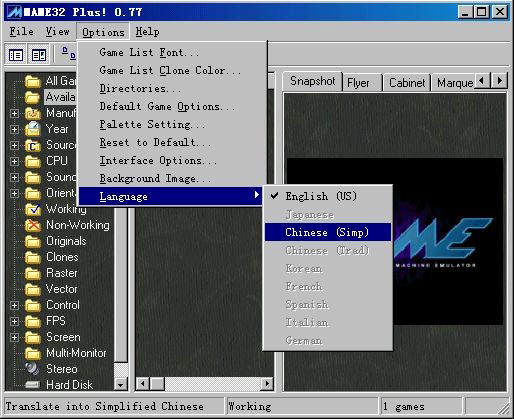The height and width of the screenshot is (419, 514).
Task: Click the Multi-Monitor folder icon
Action: tap(33, 353)
